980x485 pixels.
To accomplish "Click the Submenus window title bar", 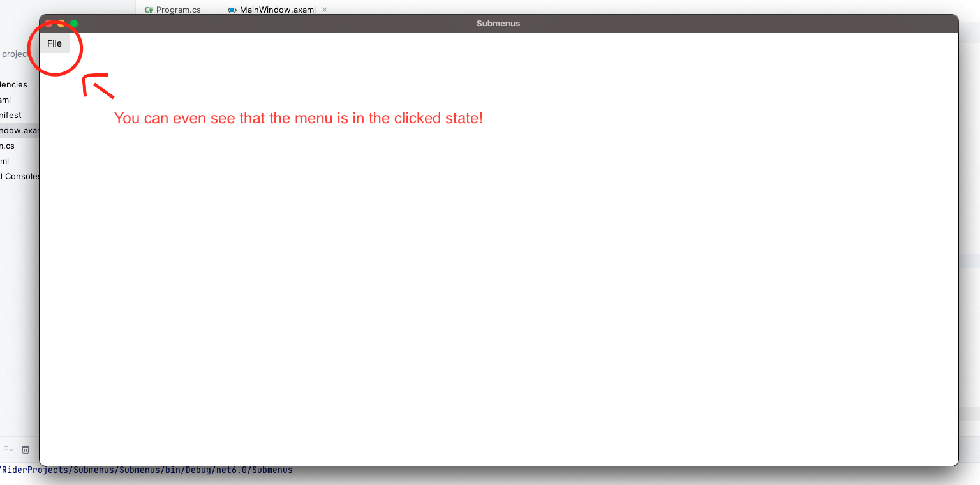I will point(498,23).
